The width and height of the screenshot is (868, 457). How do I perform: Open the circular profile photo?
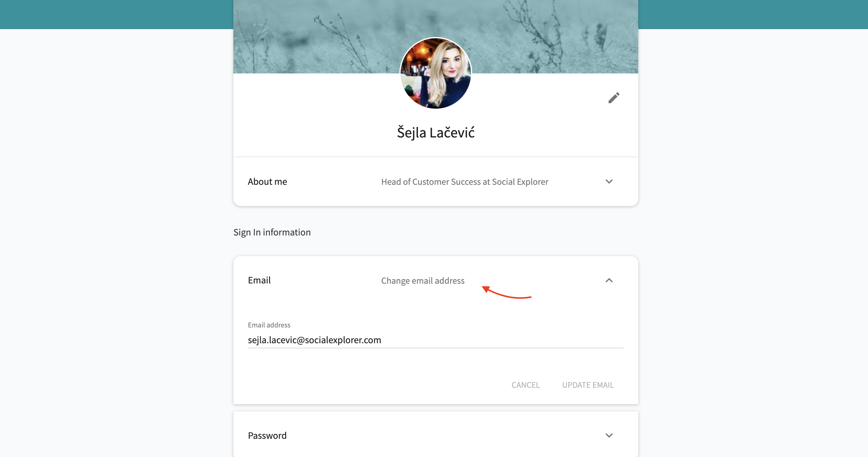[x=435, y=73]
